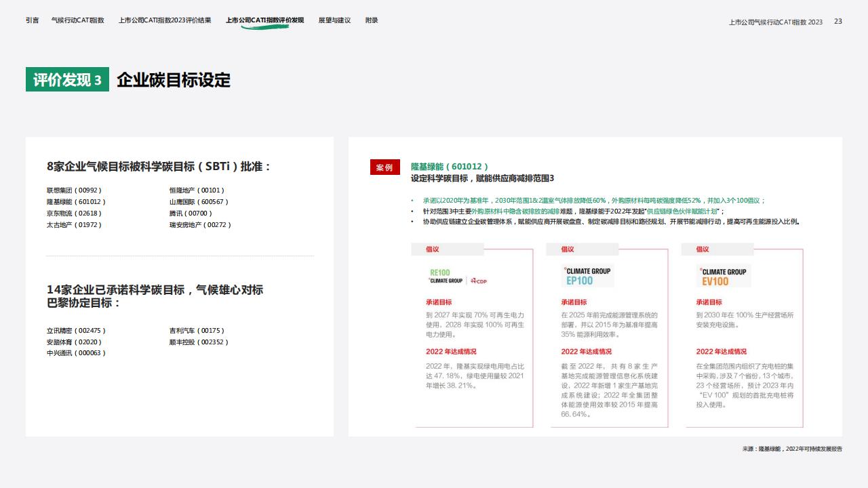Select 联想集团 (00992) entry
Screen dimensions: 868x488
[74, 190]
